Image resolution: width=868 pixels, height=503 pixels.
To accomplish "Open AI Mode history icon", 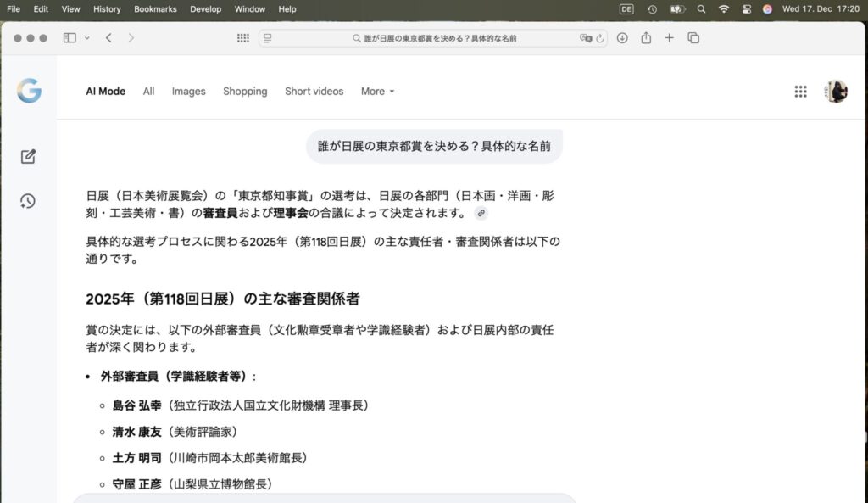I will click(28, 201).
